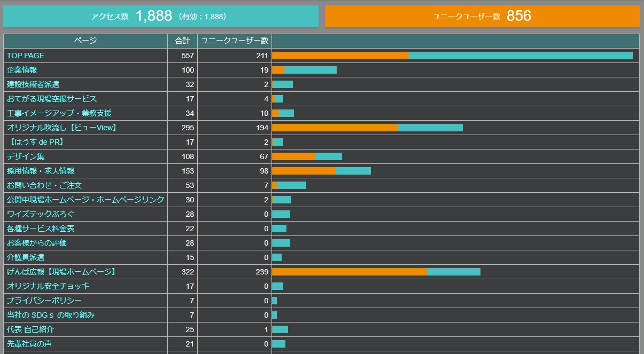The image size is (644, 354).
Task: Click the アクセス数 summary banner
Action: point(161,17)
